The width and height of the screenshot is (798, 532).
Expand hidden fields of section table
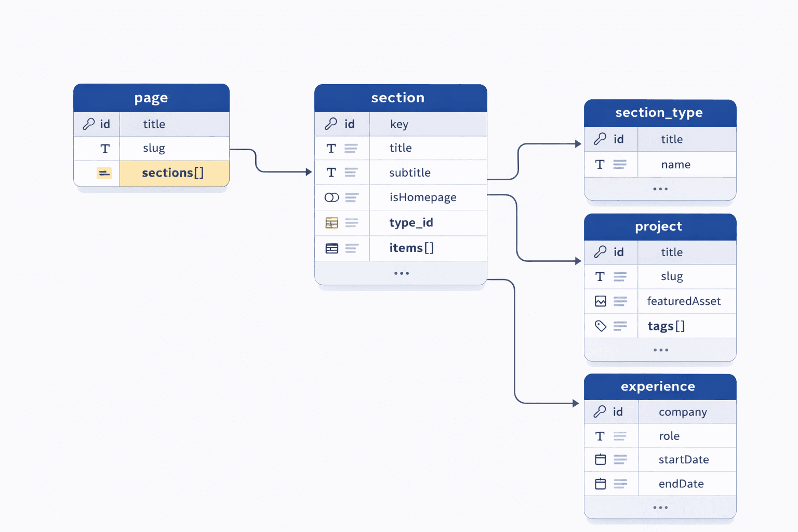[x=400, y=273]
